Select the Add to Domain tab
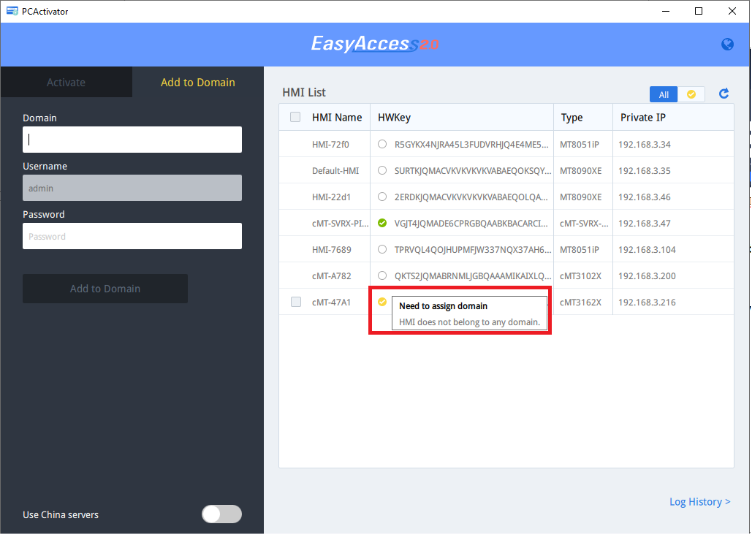 (x=198, y=82)
